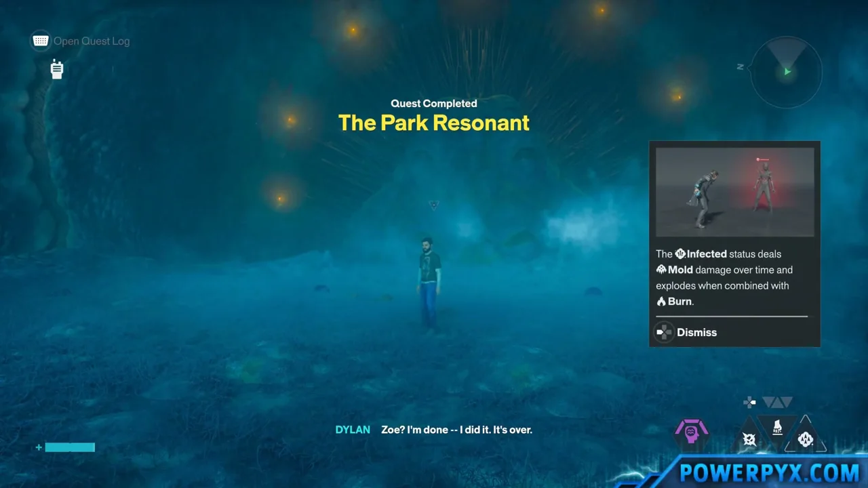Dismiss the Infected status tutorial popup

696,332
